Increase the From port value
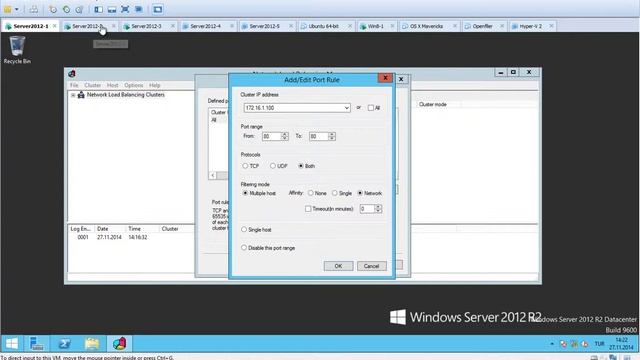The image size is (640, 360). click(285, 134)
